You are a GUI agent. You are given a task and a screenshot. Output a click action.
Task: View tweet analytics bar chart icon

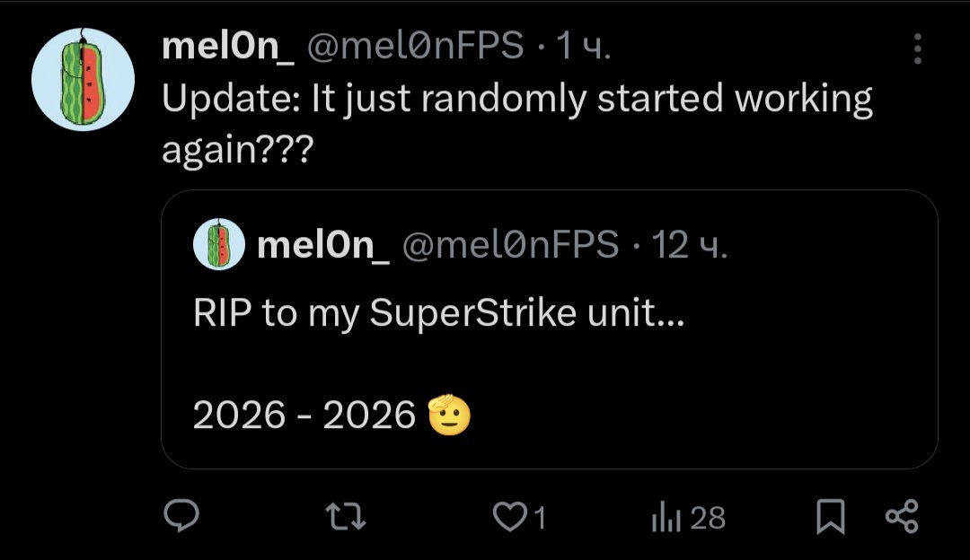coord(666,517)
